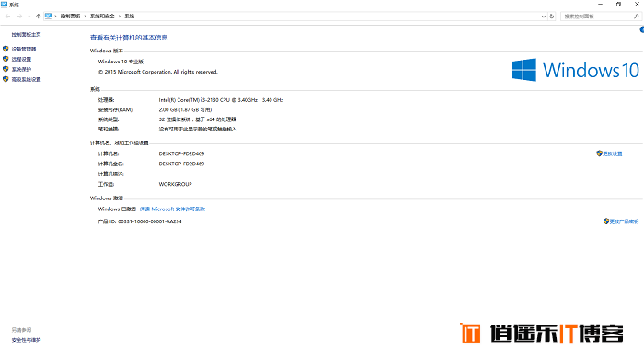This screenshot has width=644, height=351.
Task: Minimize the 系统 window
Action: pos(600,4)
